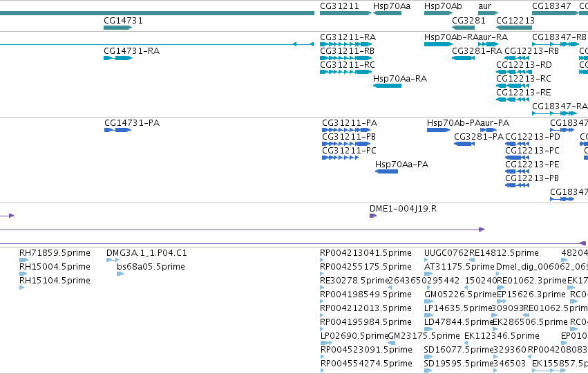Select the UUGC0762 EST label
The height and width of the screenshot is (374, 588).
[x=446, y=253]
